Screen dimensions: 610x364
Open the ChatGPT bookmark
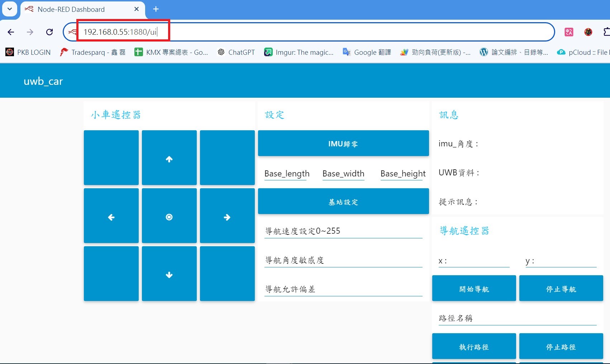tap(236, 52)
